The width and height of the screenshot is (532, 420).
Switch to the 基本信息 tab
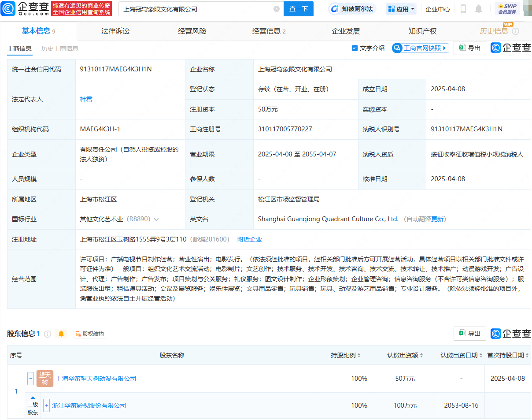coord(38,31)
